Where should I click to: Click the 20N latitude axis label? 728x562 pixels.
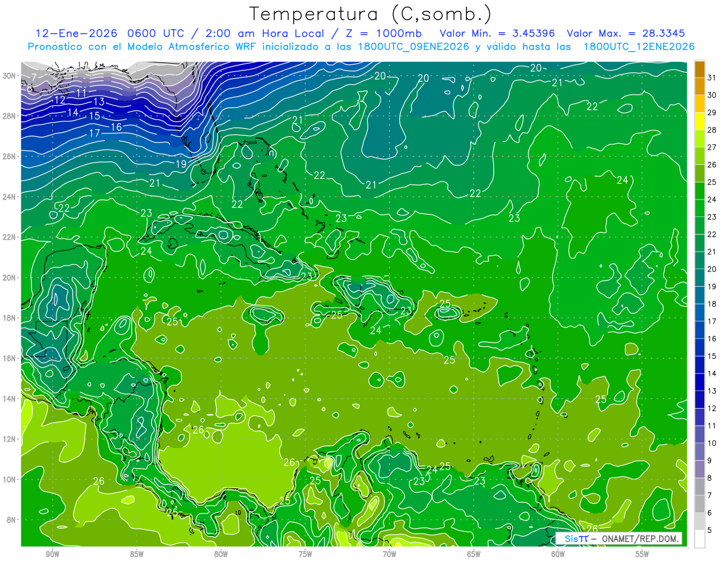point(10,278)
